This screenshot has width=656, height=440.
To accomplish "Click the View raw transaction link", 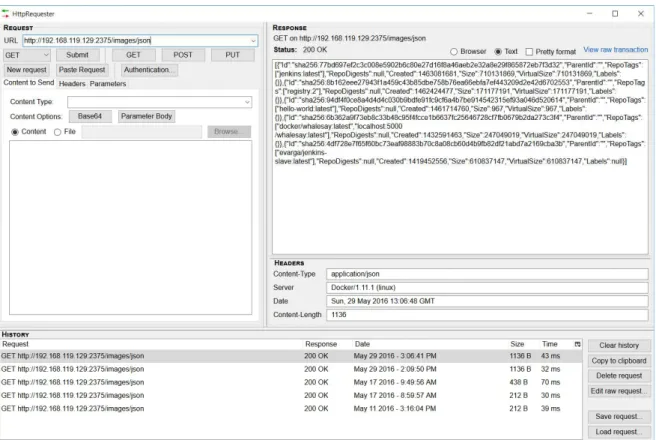I will (x=615, y=50).
